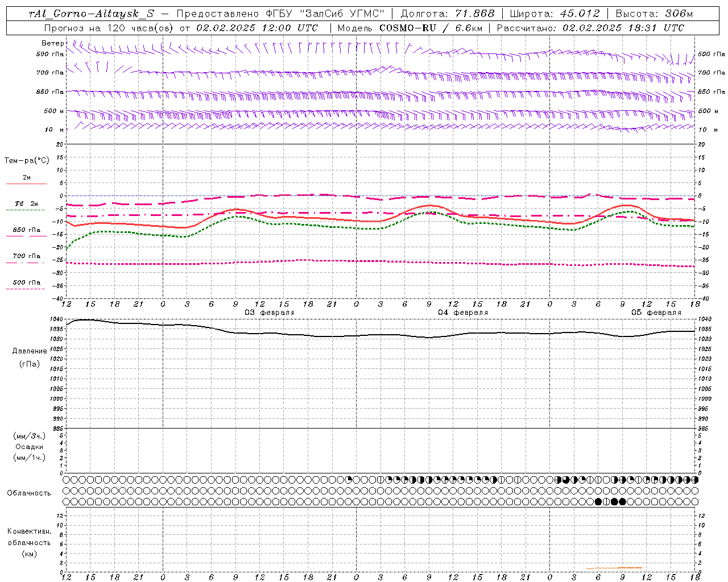The image size is (728, 582).
Task: Click the right-side 500 гПа wind level label
Action: tap(711, 54)
